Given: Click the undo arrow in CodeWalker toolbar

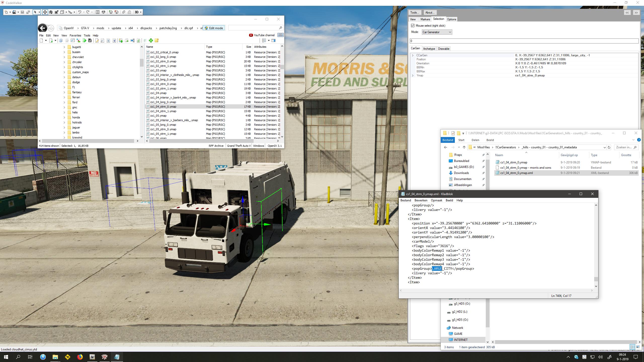Looking at the screenshot, I should click(x=79, y=12).
